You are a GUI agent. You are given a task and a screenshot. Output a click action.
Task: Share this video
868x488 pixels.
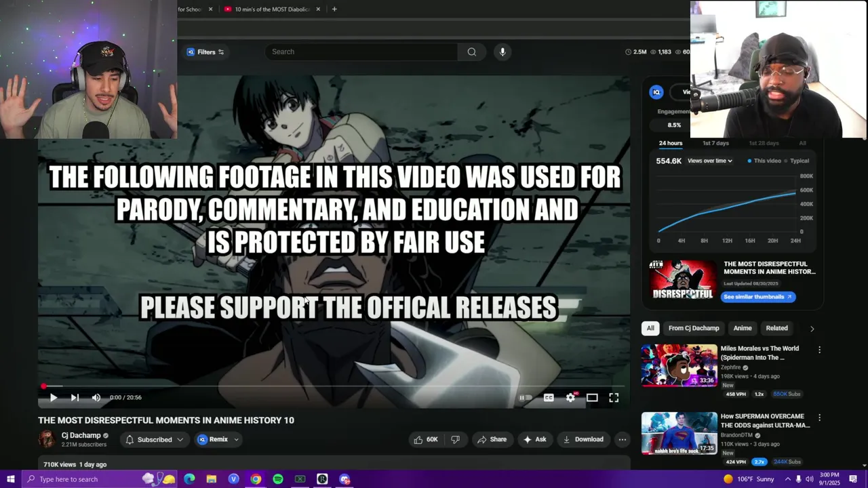coord(492,439)
